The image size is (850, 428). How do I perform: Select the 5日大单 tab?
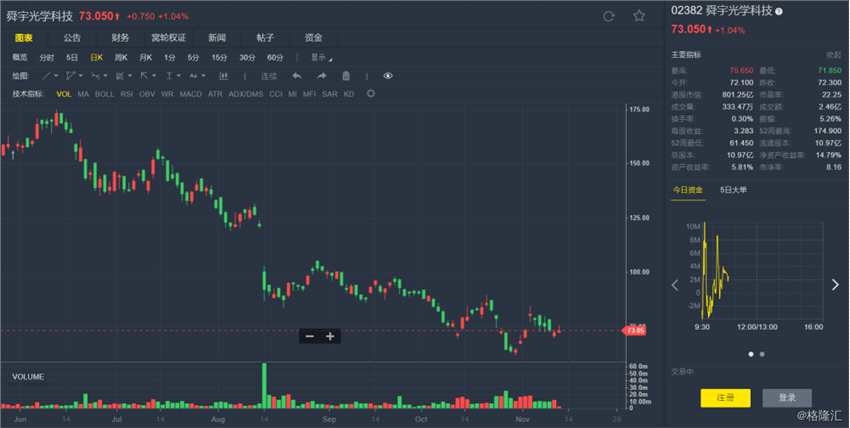pyautogui.click(x=733, y=190)
